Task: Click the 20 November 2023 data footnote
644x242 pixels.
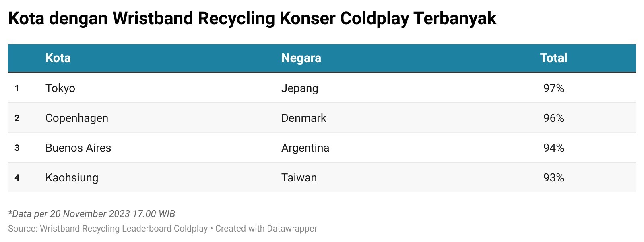Action: 92,214
